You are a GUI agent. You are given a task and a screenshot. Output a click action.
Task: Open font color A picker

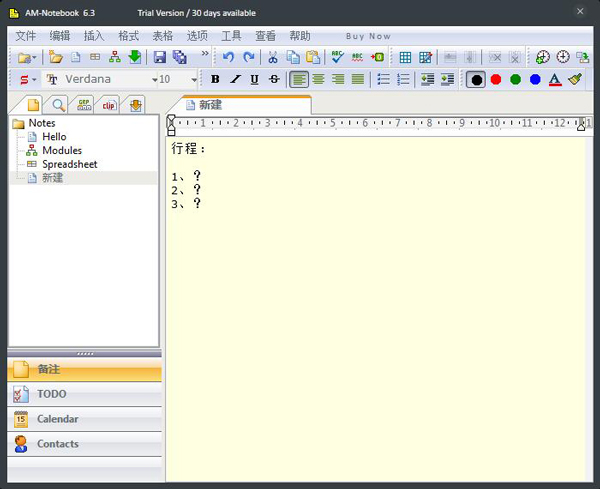click(x=555, y=80)
